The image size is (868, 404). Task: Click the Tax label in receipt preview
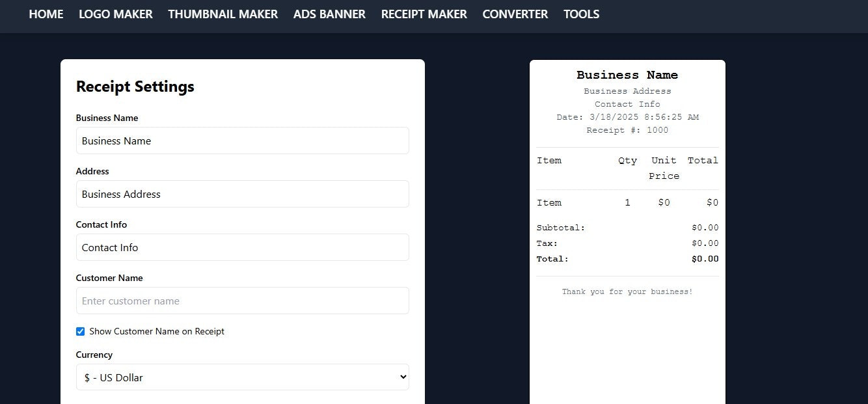click(547, 243)
